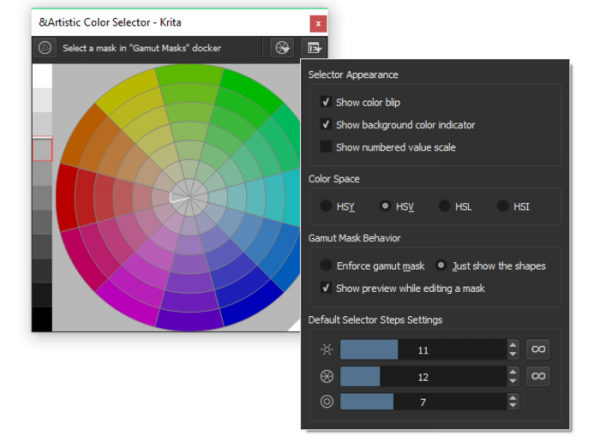Click the gamut mask toggle icon left of the mask message
The width and height of the screenshot is (600, 441).
coord(45,47)
